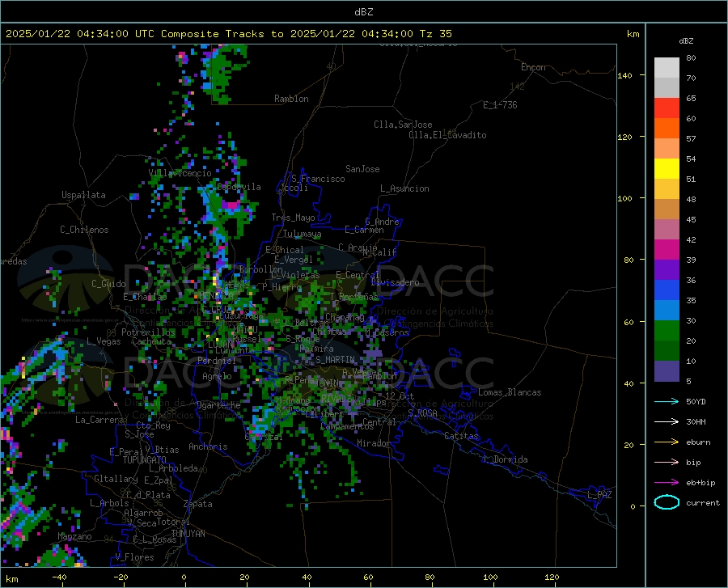Click the Potrerillos map label

[x=148, y=332]
